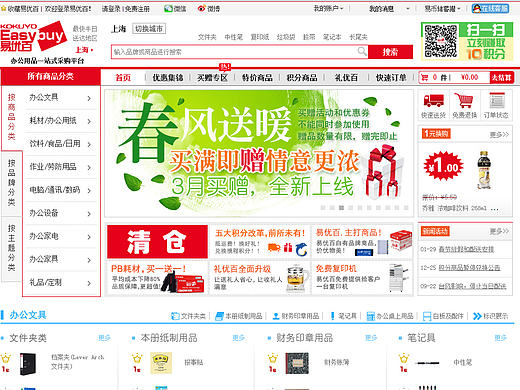The image size is (520, 390).
Task: Open the 积分商品 navigation tab
Action: tap(302, 78)
